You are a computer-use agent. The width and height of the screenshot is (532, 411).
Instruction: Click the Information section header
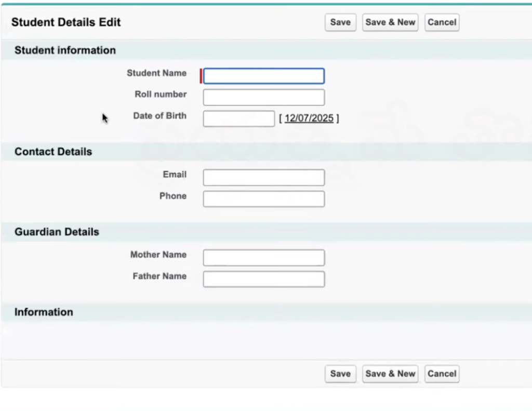[x=44, y=312]
